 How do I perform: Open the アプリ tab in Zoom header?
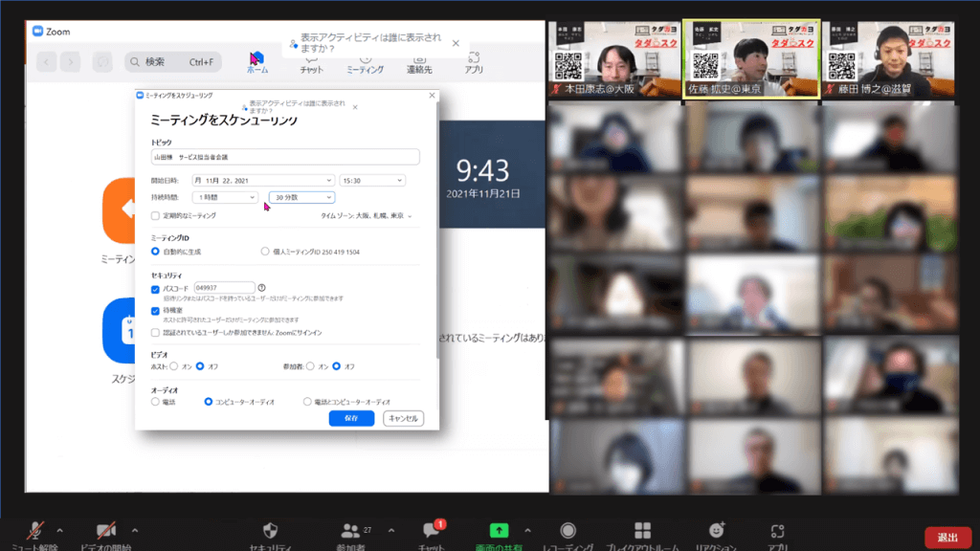tap(474, 63)
